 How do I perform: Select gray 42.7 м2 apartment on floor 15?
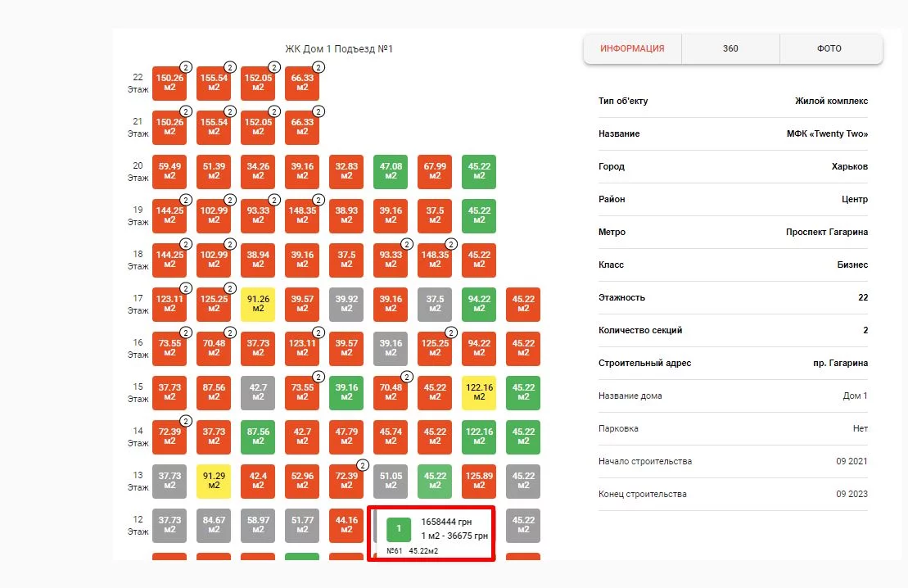tap(258, 392)
